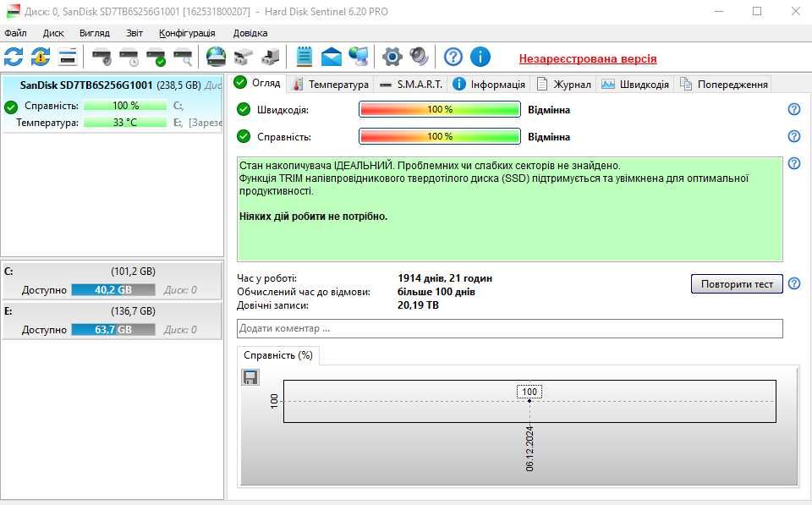Click the white disk drives icon
812x505 pixels.
coord(244,57)
